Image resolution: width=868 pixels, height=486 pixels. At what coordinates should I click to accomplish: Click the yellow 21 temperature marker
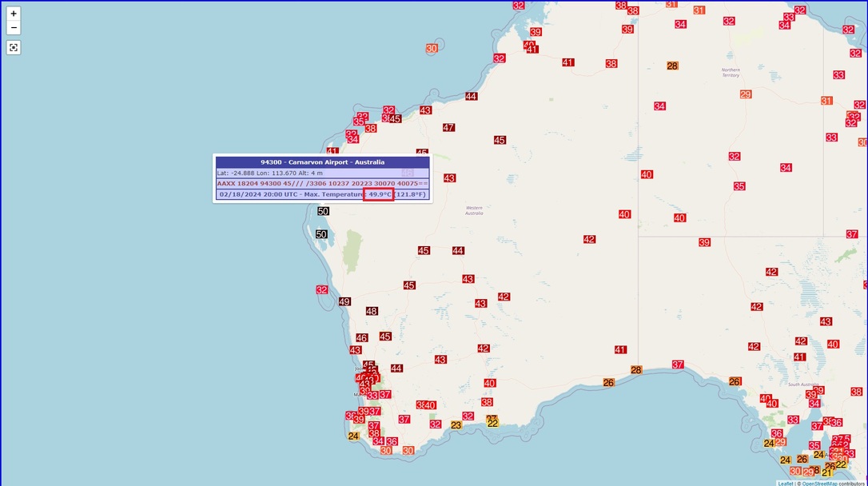click(826, 472)
